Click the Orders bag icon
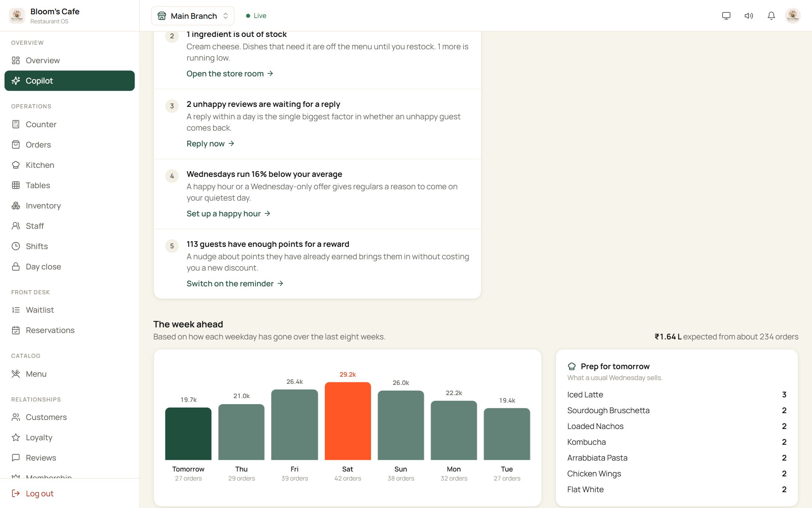Viewport: 812px width, 508px height. click(x=16, y=145)
